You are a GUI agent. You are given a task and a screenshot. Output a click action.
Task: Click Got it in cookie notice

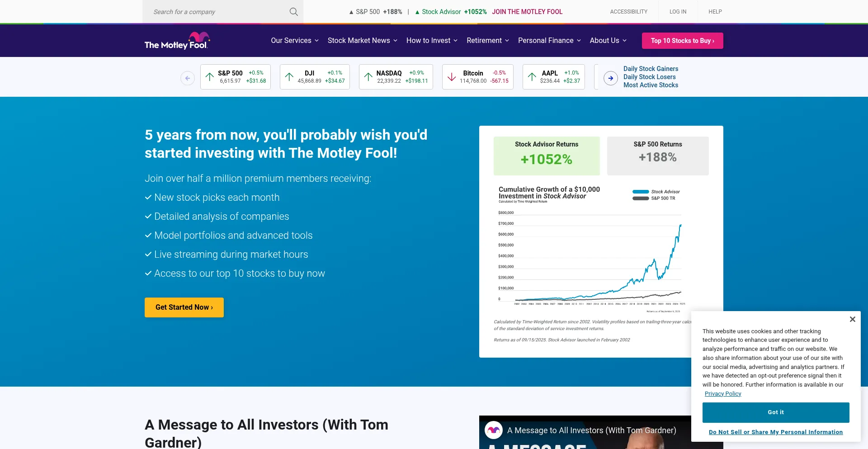tap(775, 412)
